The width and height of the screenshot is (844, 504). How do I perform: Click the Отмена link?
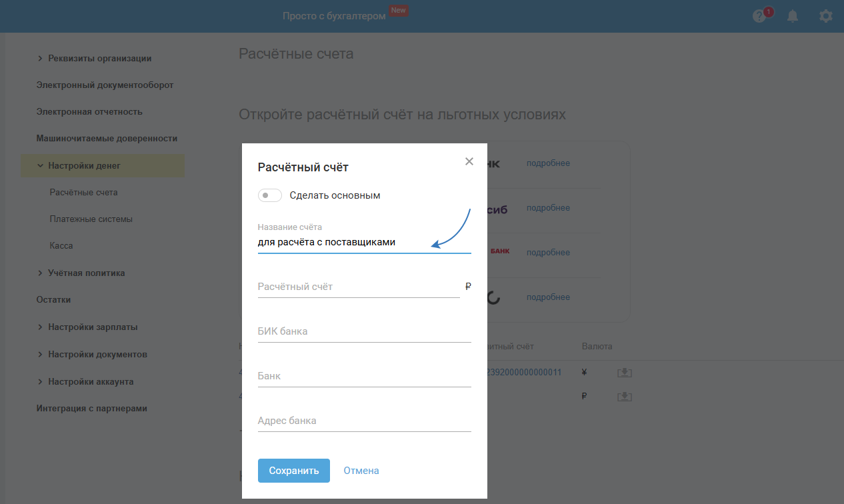(x=361, y=471)
